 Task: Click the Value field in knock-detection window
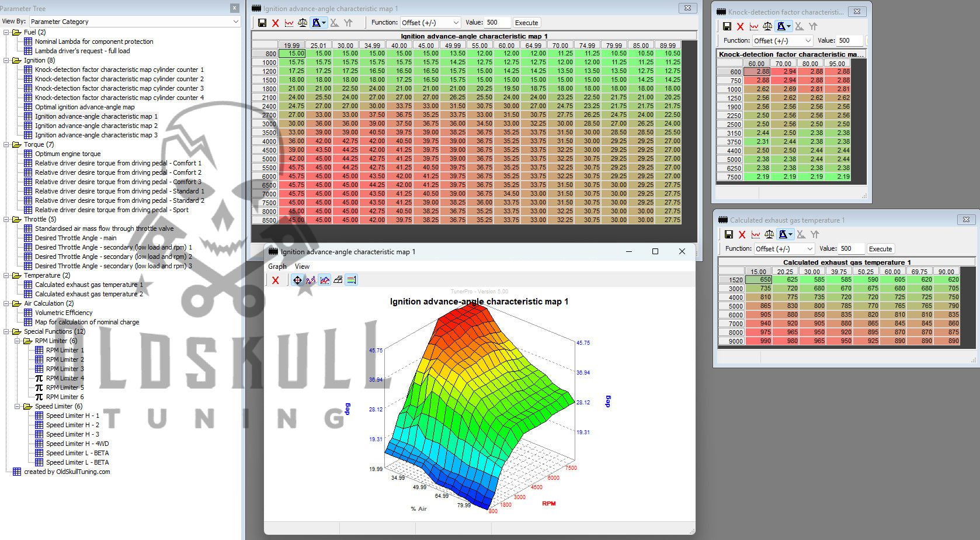(850, 40)
